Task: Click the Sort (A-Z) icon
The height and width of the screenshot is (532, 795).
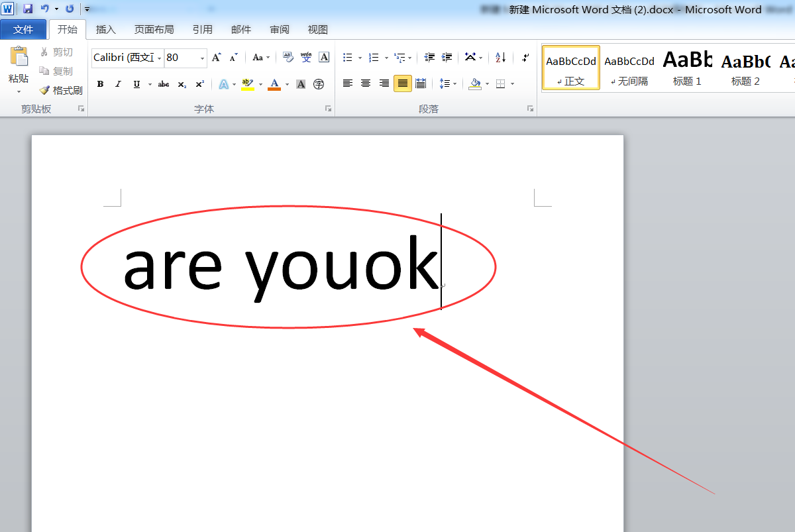Action: (500, 58)
